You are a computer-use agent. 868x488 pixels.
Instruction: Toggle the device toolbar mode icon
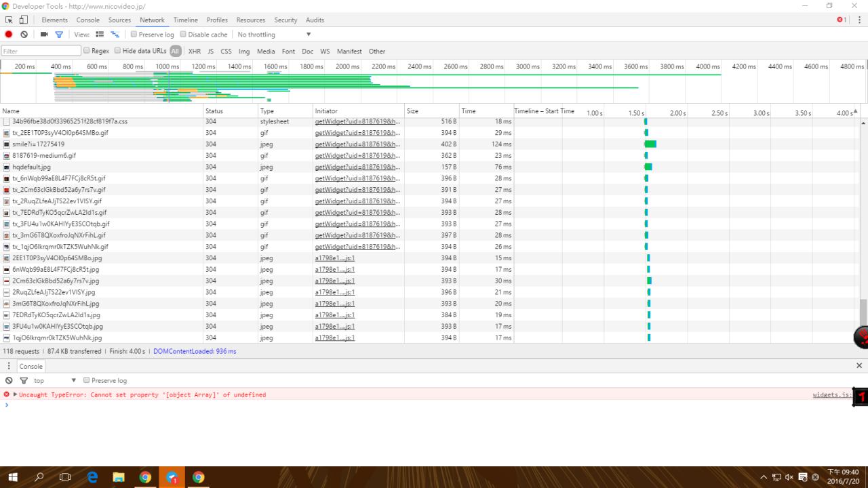tap(24, 20)
